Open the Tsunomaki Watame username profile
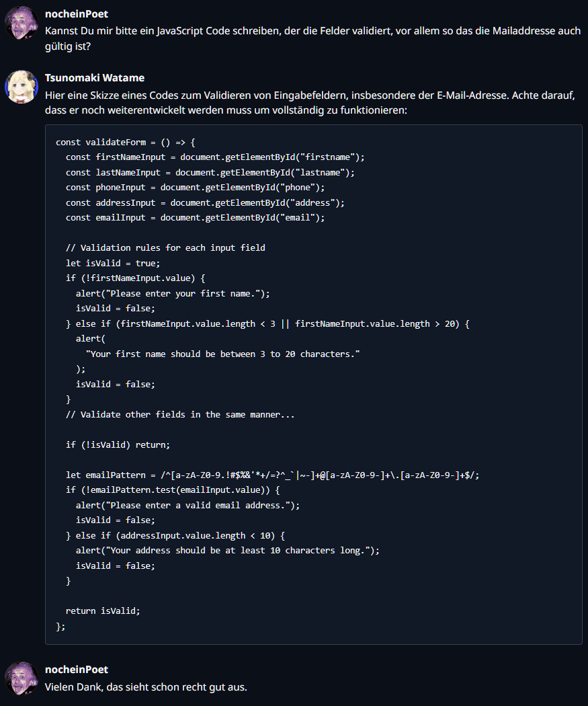The width and height of the screenshot is (588, 706). pyautogui.click(x=95, y=77)
